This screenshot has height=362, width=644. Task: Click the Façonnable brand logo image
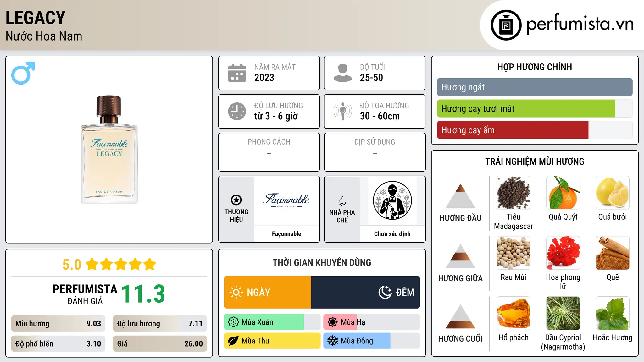[x=286, y=200]
